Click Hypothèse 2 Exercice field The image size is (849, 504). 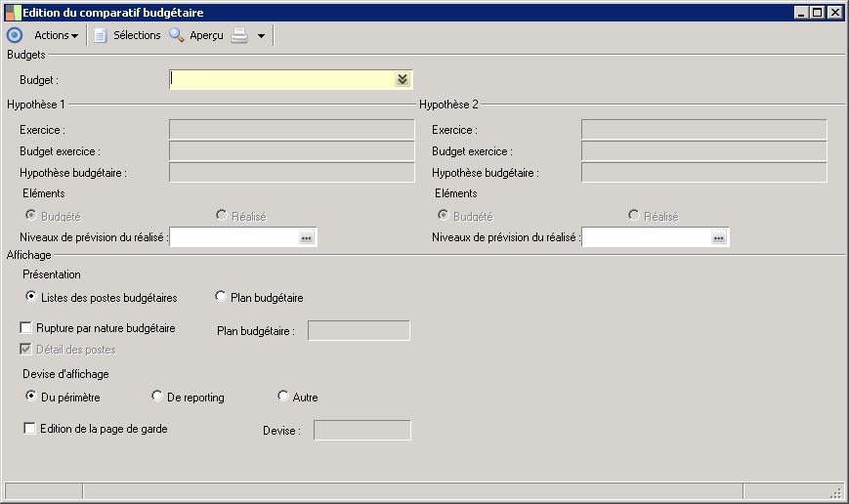(x=703, y=129)
